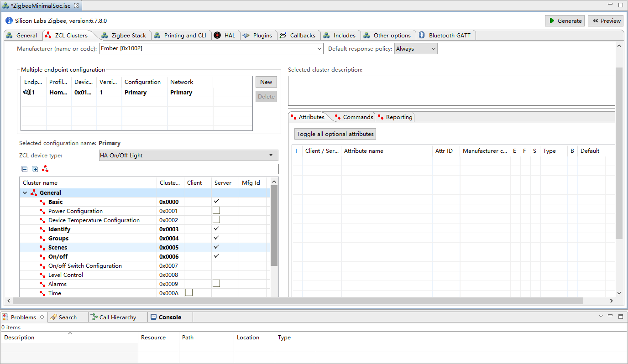Sort by the Attribute name column header

(x=387, y=151)
